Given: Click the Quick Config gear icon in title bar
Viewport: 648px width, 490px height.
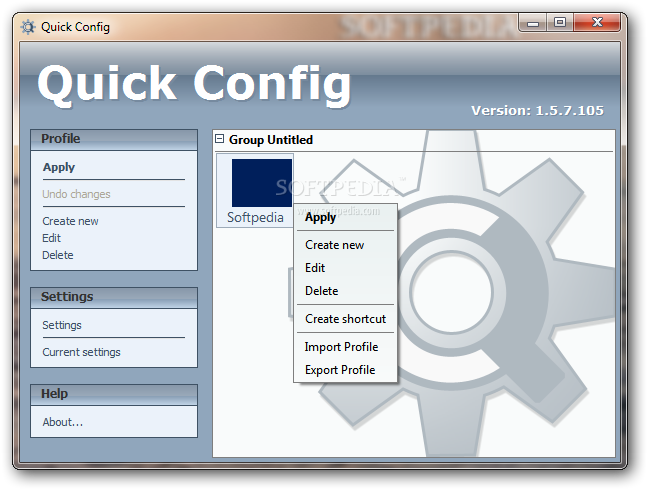Looking at the screenshot, I should tap(28, 27).
